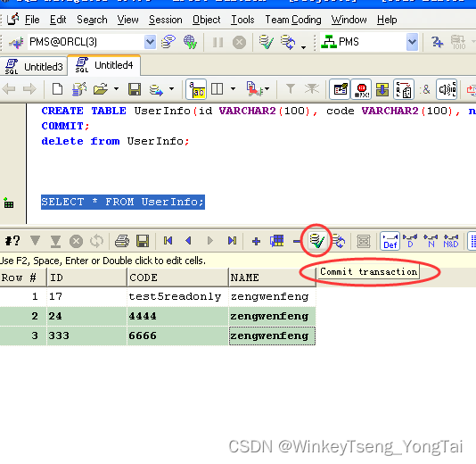The height and width of the screenshot is (464, 476).
Task: Click the ID column header
Action: [86, 278]
